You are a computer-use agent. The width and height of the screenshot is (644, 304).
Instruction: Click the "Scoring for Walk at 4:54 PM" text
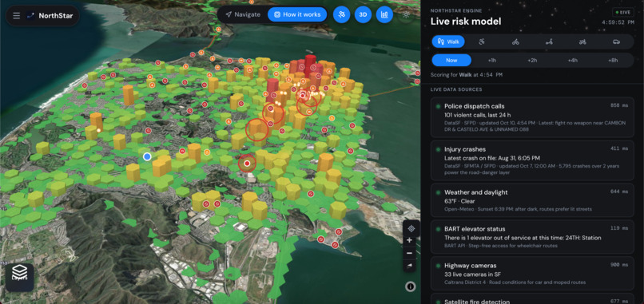[466, 75]
